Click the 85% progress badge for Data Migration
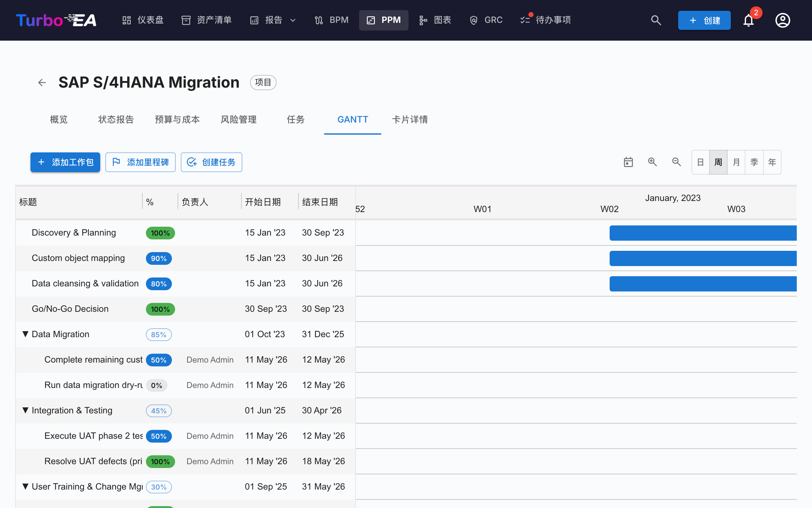This screenshot has height=508, width=812. tap(159, 335)
